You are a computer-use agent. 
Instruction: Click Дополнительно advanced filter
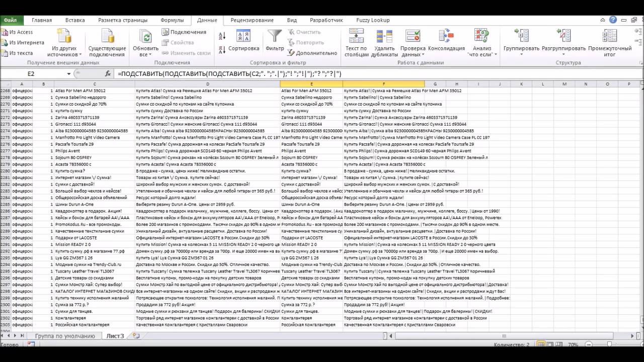pyautogui.click(x=312, y=53)
